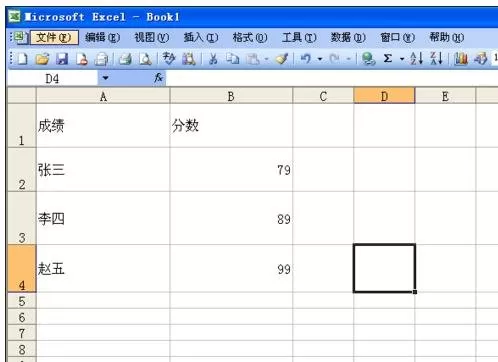
Task: Click the printer with page icon
Action: click(101, 59)
